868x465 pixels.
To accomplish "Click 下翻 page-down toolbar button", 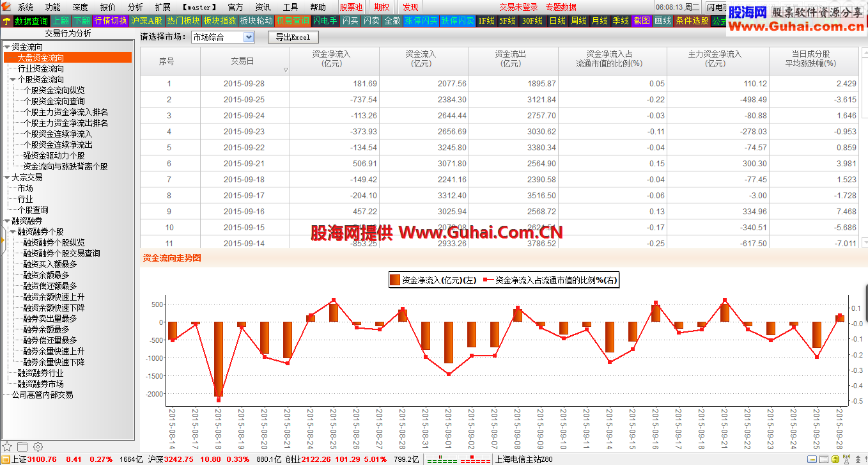I will [x=81, y=20].
